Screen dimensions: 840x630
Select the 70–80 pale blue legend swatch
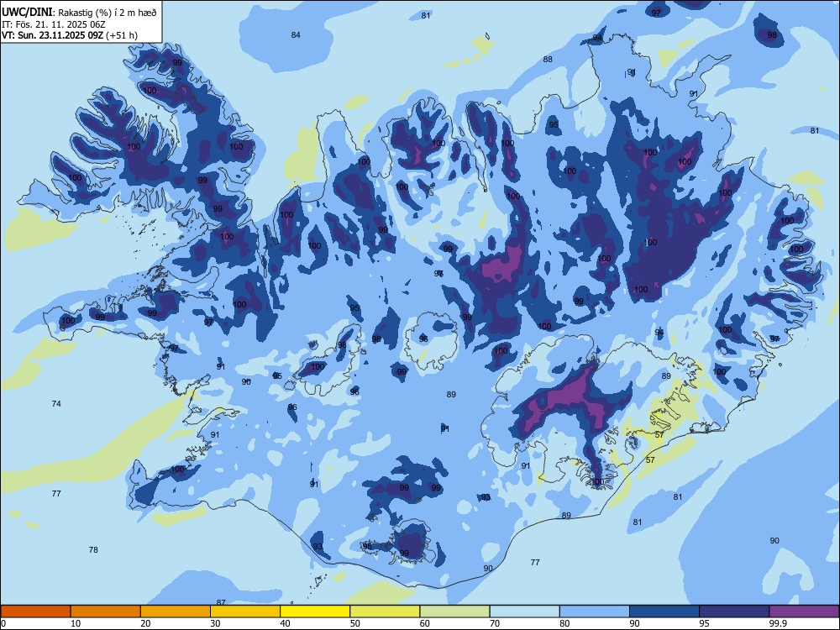pos(524,612)
